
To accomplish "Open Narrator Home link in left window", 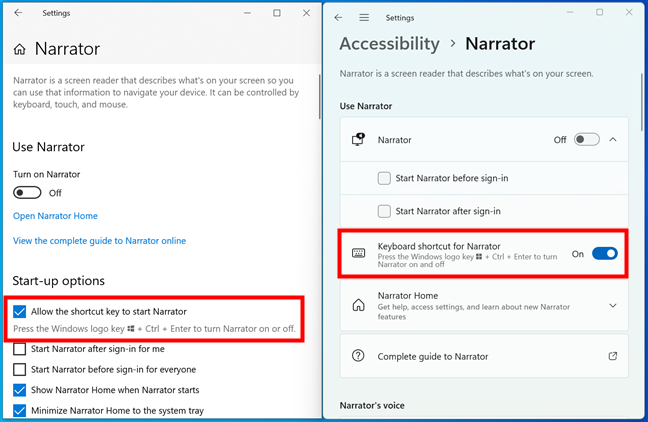I will [x=55, y=216].
